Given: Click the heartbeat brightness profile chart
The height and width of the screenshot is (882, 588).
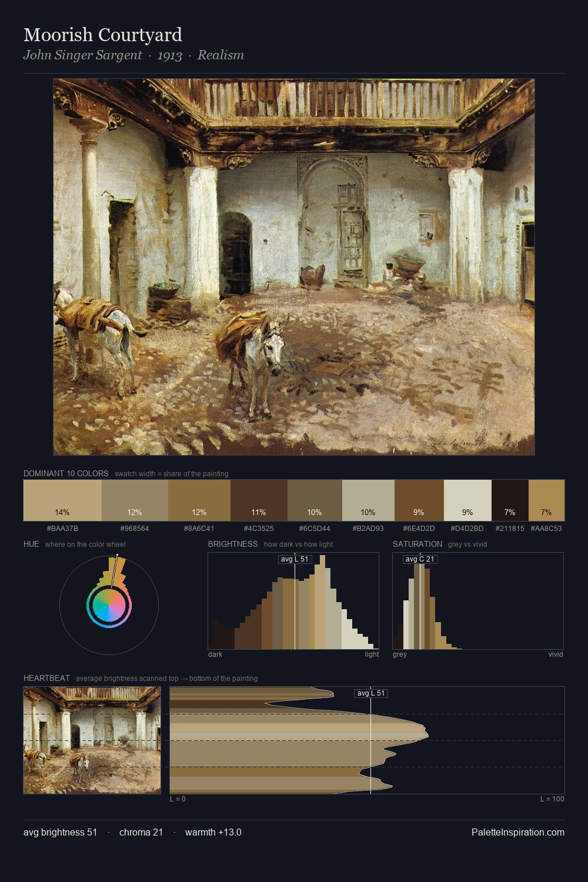Looking at the screenshot, I should coord(367,740).
